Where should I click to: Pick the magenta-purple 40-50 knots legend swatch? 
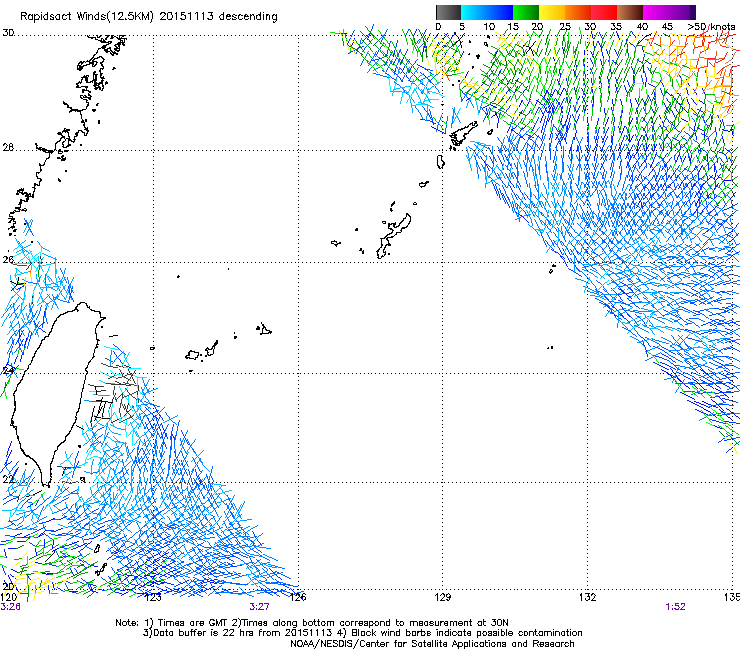(x=669, y=12)
